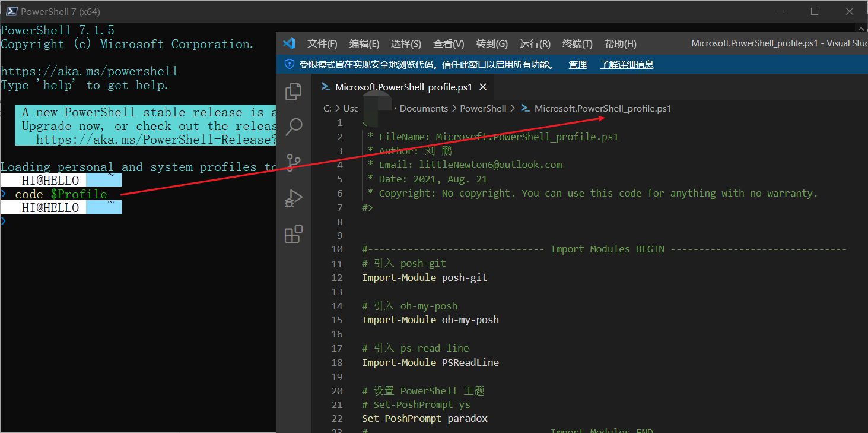868x433 pixels.
Task: Click the 'Date: 2021, Aug. 21' line
Action: 427,179
